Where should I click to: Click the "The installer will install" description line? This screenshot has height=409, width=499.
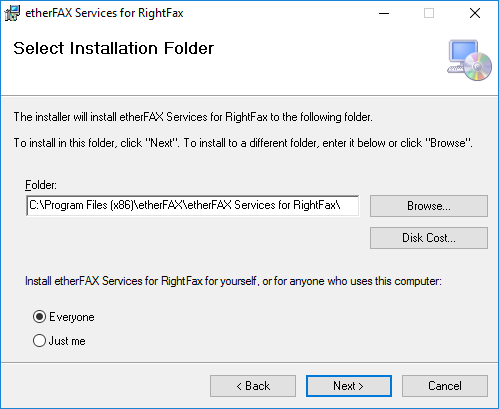point(193,117)
